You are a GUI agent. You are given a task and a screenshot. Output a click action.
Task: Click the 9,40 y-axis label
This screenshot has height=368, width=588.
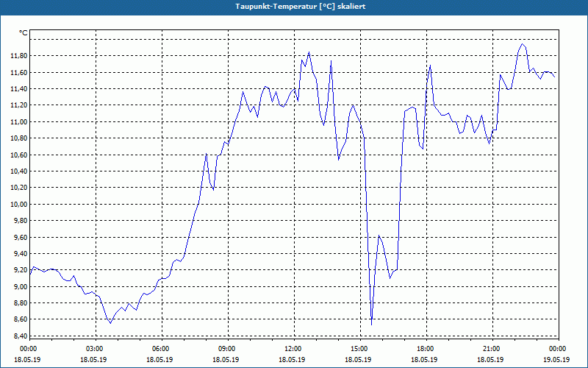pyautogui.click(x=21, y=254)
